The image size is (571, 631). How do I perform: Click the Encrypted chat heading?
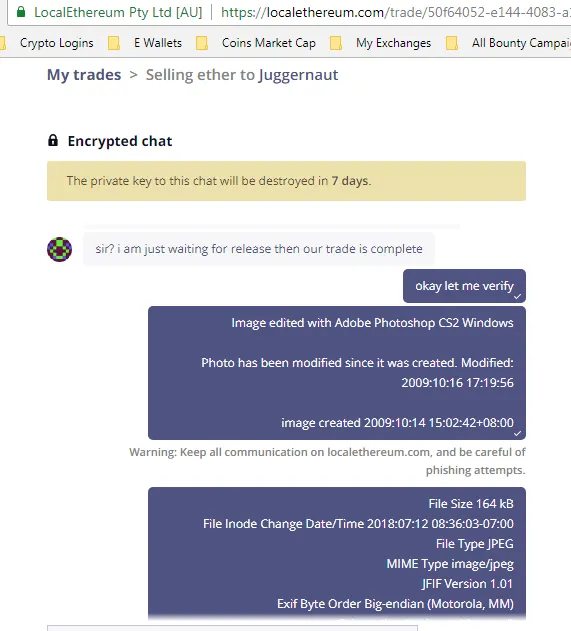pyautogui.click(x=120, y=141)
